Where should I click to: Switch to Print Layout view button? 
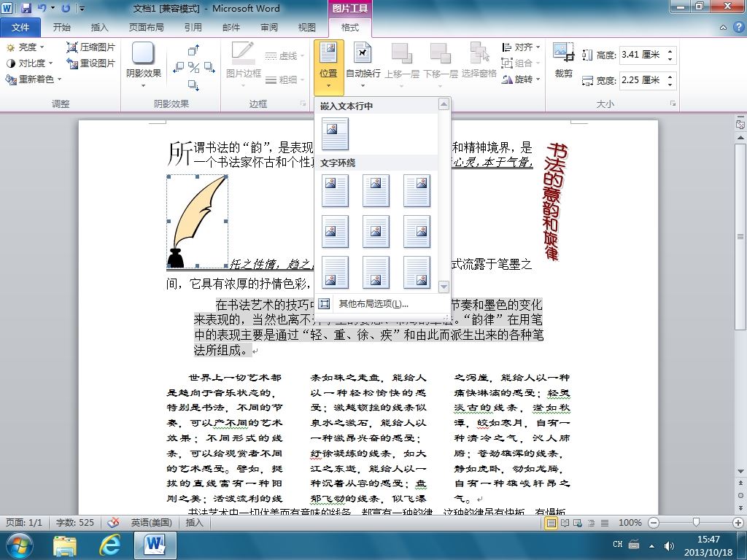tap(551, 523)
